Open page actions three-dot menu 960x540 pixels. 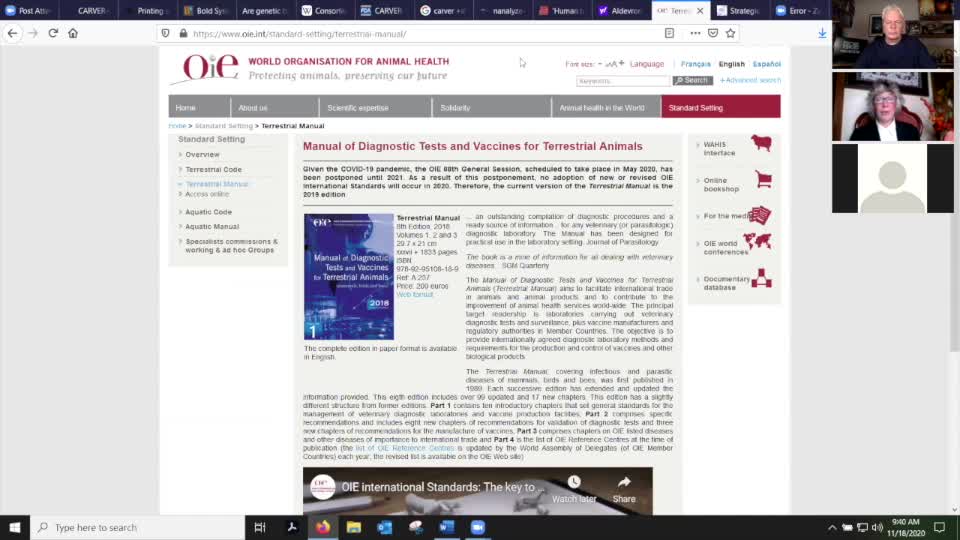695,34
